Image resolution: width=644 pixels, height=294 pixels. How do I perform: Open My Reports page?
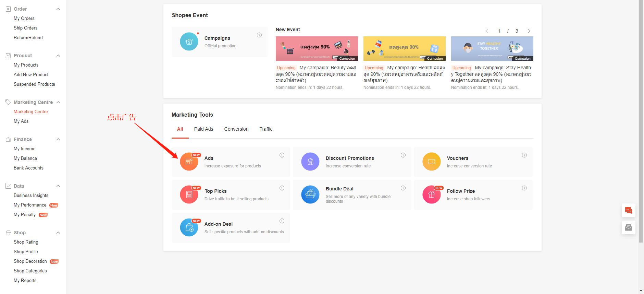click(x=25, y=281)
